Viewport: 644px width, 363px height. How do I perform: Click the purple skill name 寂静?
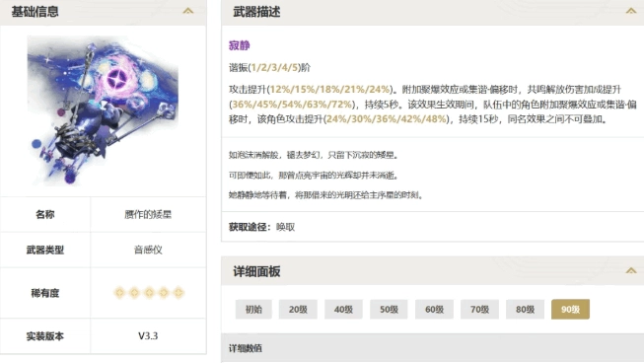[x=240, y=45]
